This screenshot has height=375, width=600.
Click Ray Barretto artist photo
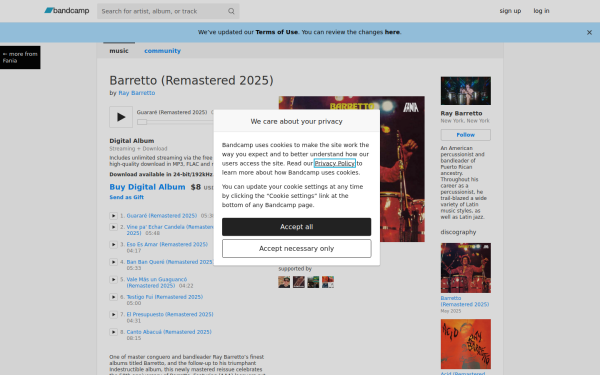pos(465,91)
